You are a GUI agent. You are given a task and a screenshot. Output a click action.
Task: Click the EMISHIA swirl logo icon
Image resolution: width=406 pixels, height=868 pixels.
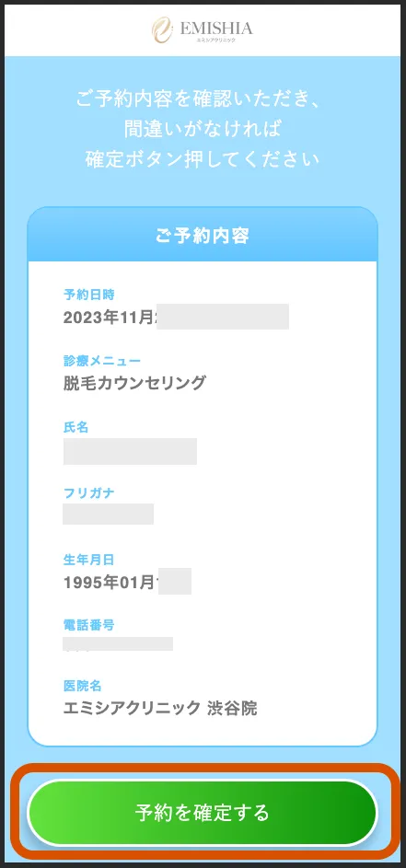coord(163,29)
